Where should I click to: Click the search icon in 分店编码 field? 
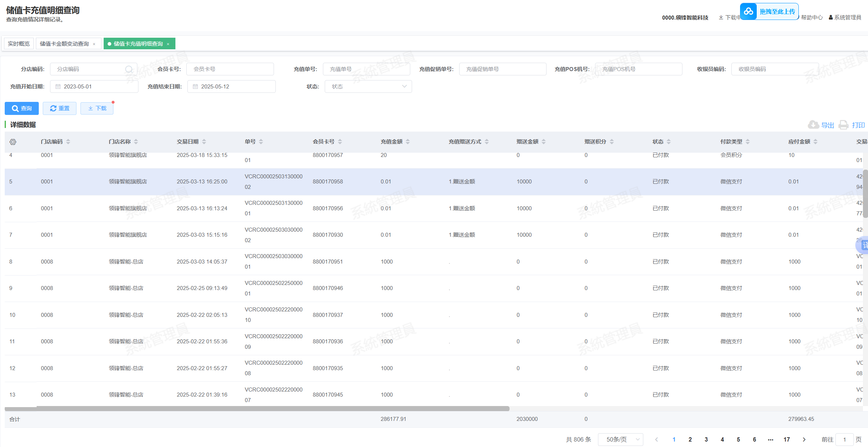click(x=129, y=69)
